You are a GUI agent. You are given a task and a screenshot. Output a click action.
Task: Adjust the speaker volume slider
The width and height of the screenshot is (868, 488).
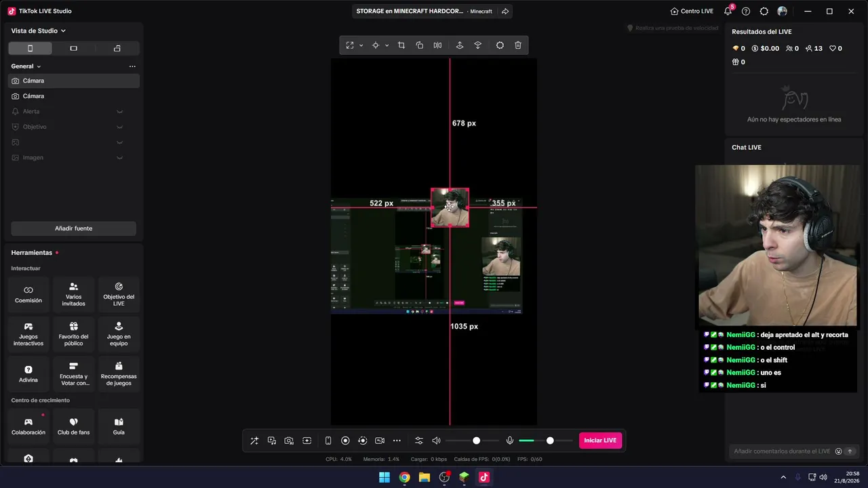(x=476, y=441)
